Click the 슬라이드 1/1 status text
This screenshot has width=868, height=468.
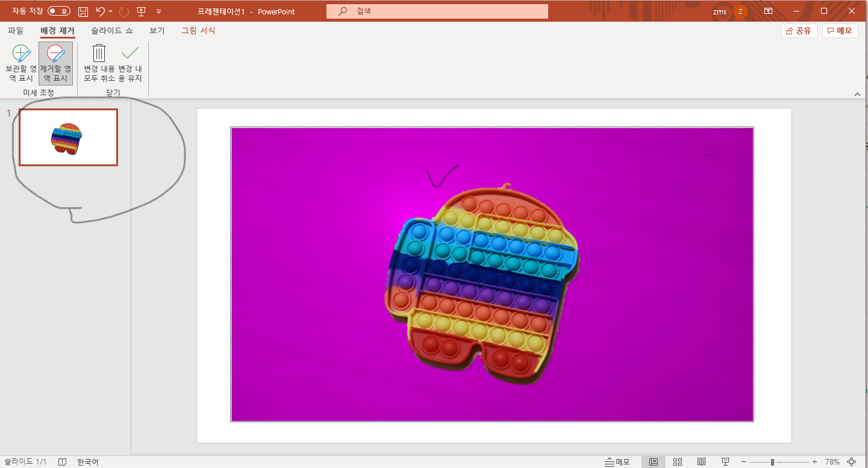(25, 462)
